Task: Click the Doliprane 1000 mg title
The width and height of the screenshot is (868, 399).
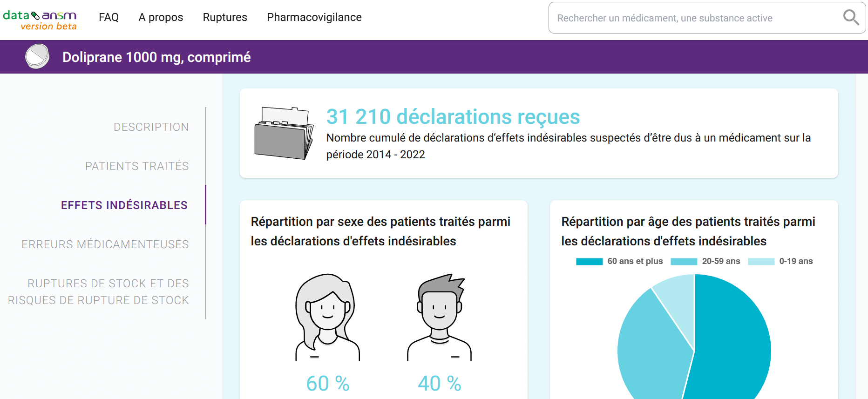Action: 156,57
